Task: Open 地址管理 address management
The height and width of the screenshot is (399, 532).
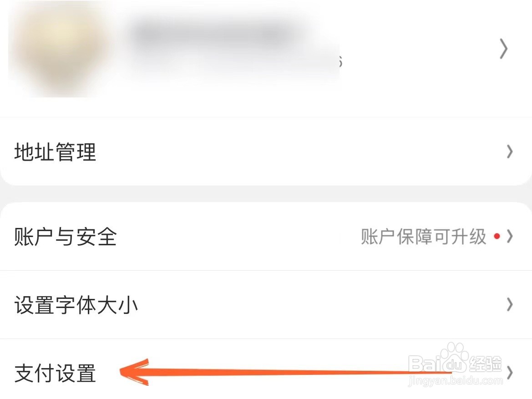Action: point(266,152)
